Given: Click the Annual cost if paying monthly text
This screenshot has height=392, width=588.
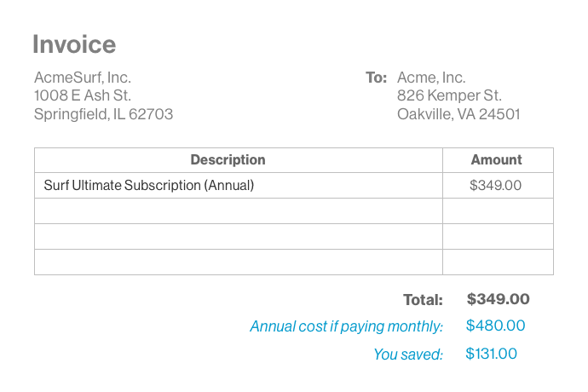Looking at the screenshot, I should click(346, 326).
